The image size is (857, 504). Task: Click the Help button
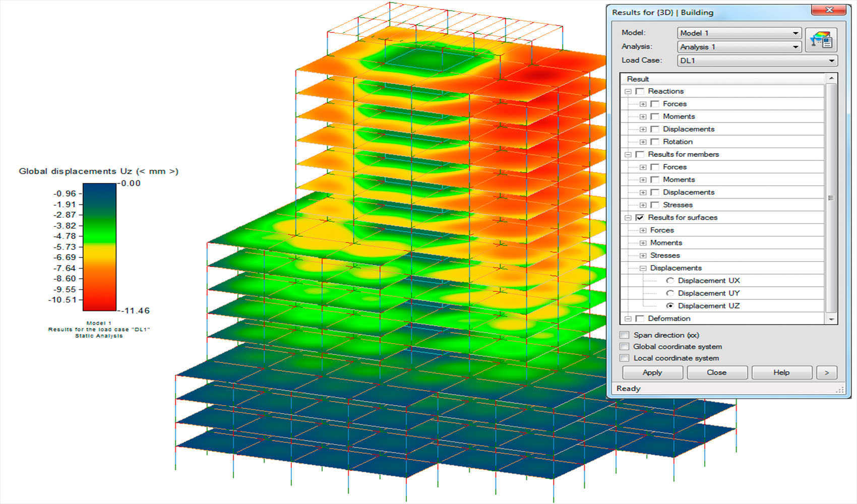[781, 372]
